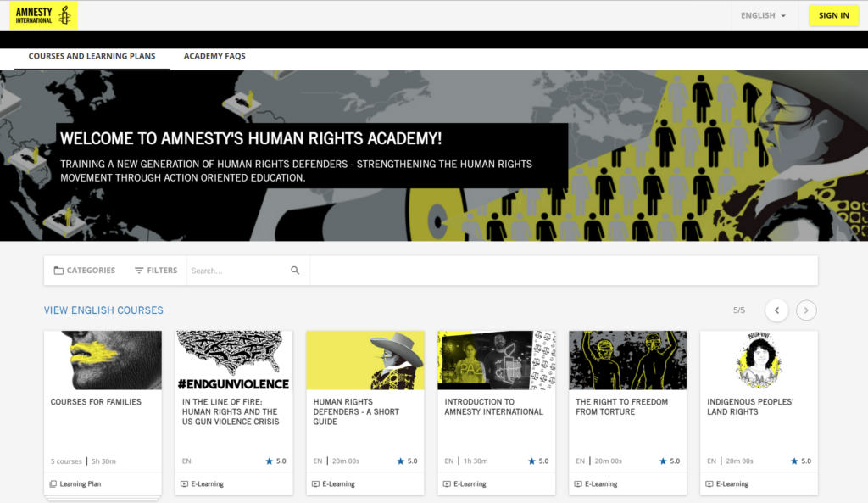This screenshot has width=868, height=503.
Task: Focus the course search field
Action: 238,271
